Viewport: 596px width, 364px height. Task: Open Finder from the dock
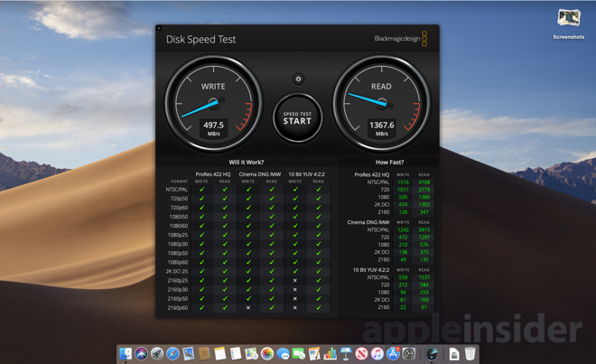click(x=126, y=354)
